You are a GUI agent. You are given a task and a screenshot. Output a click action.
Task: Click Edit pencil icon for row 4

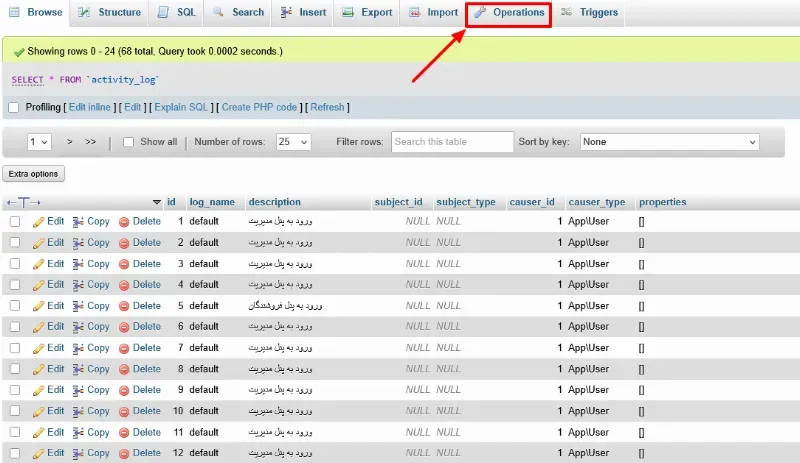(38, 285)
